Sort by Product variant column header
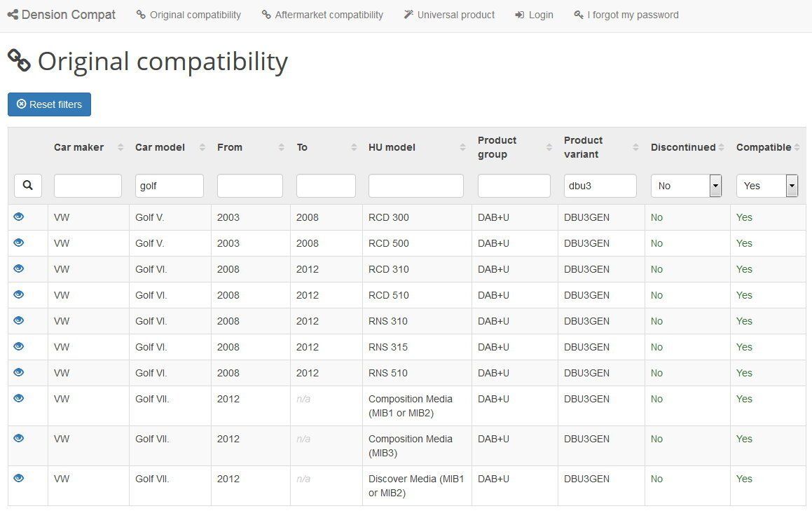The image size is (812, 511). pos(635,147)
